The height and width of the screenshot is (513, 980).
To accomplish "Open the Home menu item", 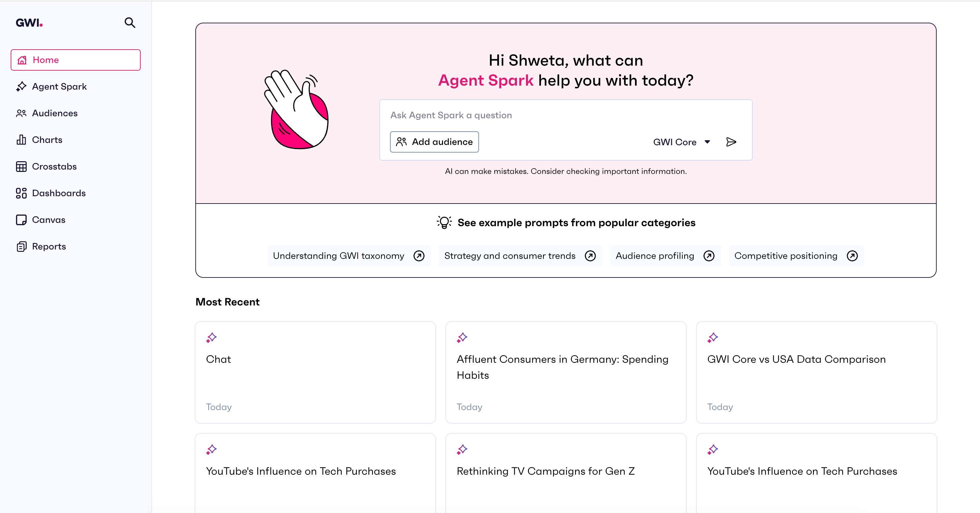I will coord(75,60).
